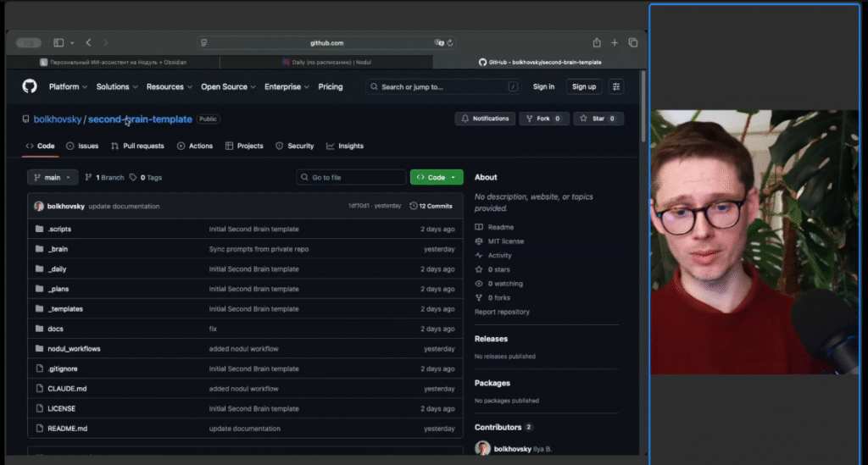Click the branch icon beside 1 Branch
Image resolution: width=868 pixels, height=465 pixels.
(88, 178)
